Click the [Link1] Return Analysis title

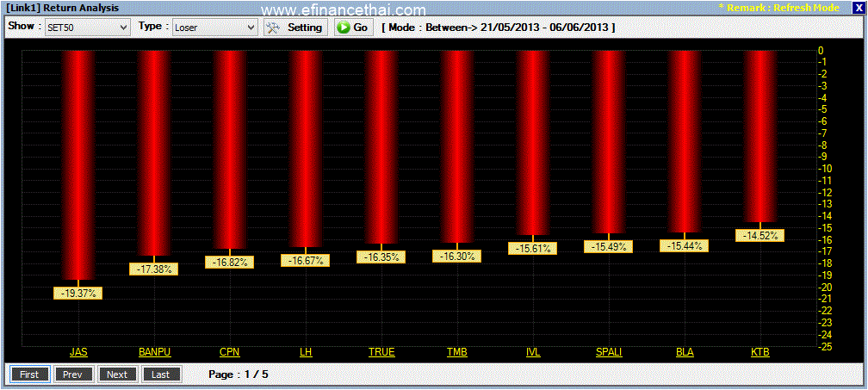(63, 8)
